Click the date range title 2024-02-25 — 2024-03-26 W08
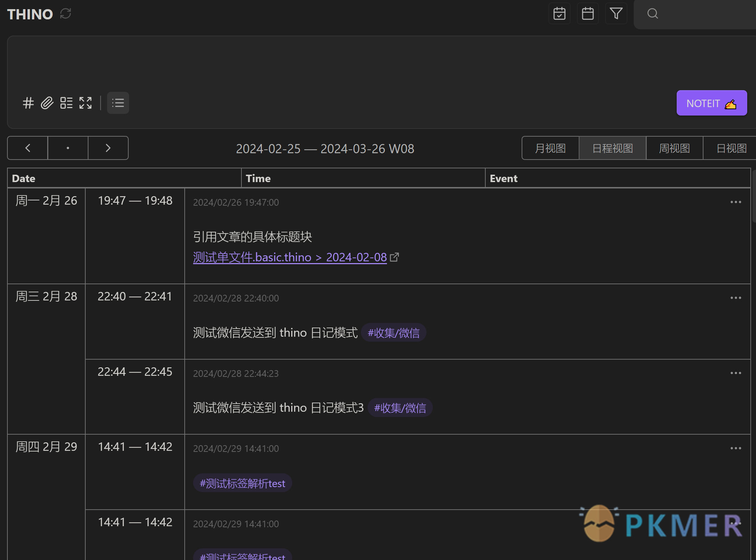This screenshot has height=560, width=756. click(x=325, y=149)
